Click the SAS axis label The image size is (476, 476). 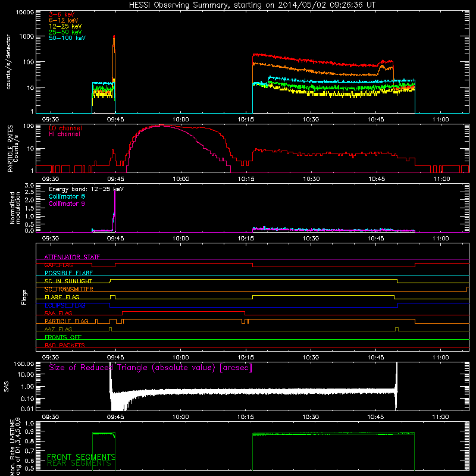tap(7, 386)
